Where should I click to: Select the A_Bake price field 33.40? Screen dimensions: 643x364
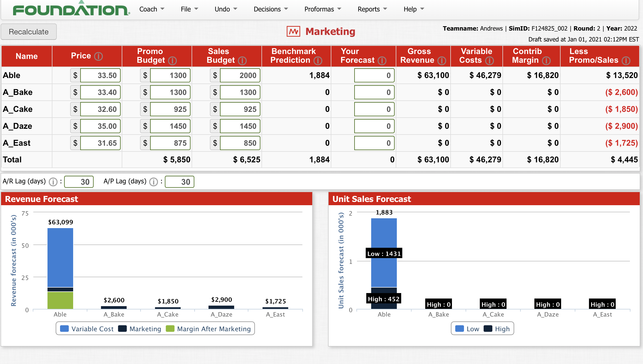click(100, 92)
